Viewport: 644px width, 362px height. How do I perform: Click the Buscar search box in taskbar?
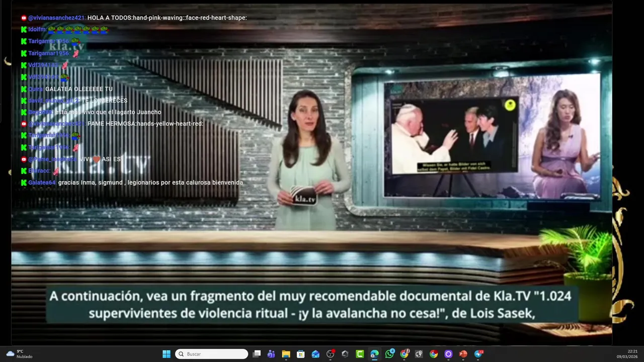click(212, 354)
